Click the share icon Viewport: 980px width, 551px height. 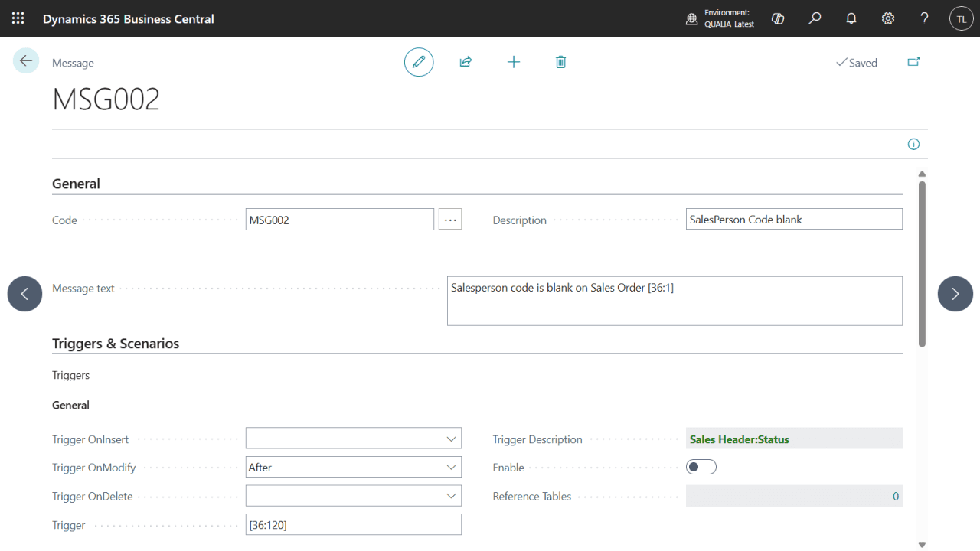coord(465,62)
